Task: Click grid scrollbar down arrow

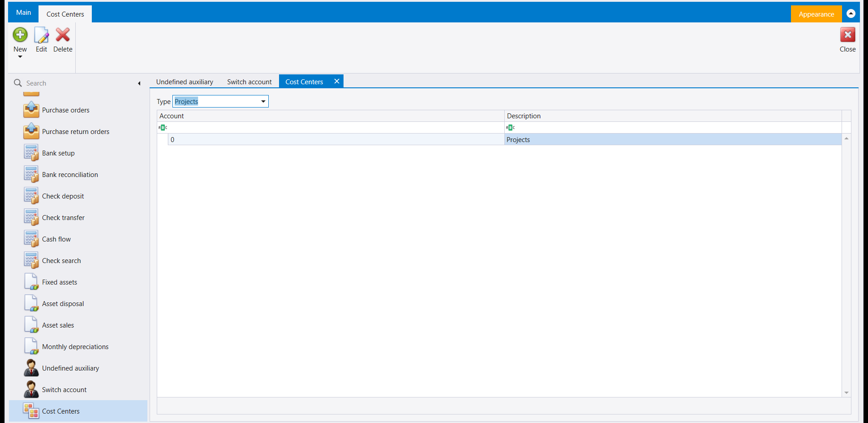Action: pyautogui.click(x=847, y=393)
